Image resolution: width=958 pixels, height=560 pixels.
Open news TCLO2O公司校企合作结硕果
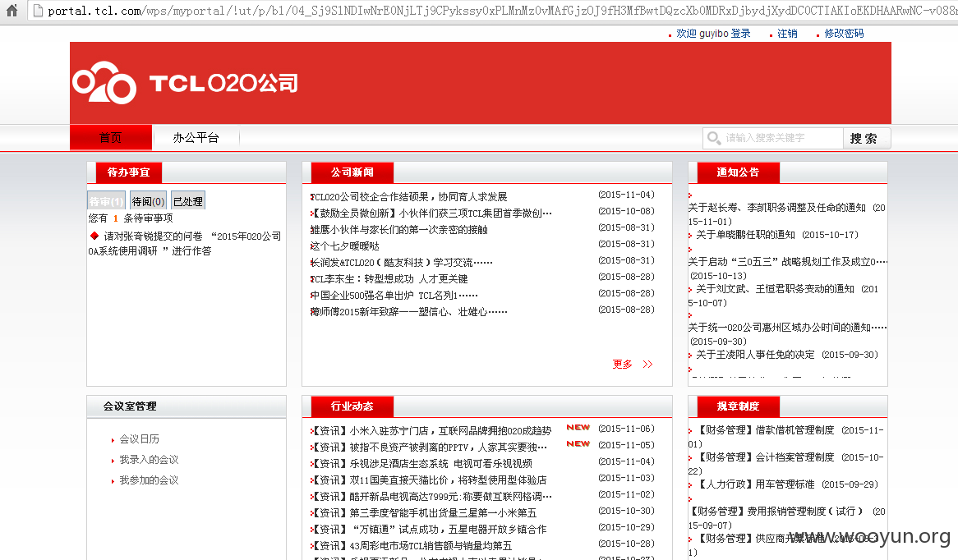coord(408,196)
